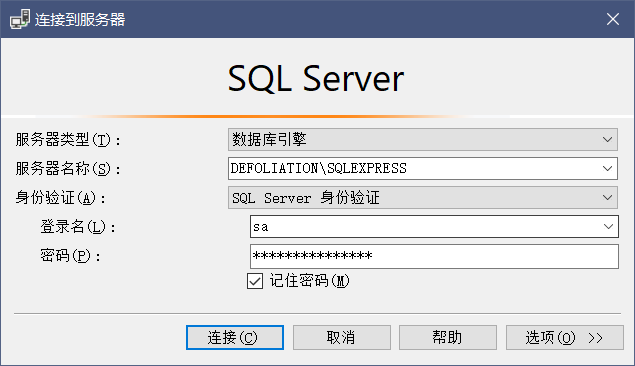
Task: Open the 身份验证 dropdown
Action: pyautogui.click(x=423, y=198)
